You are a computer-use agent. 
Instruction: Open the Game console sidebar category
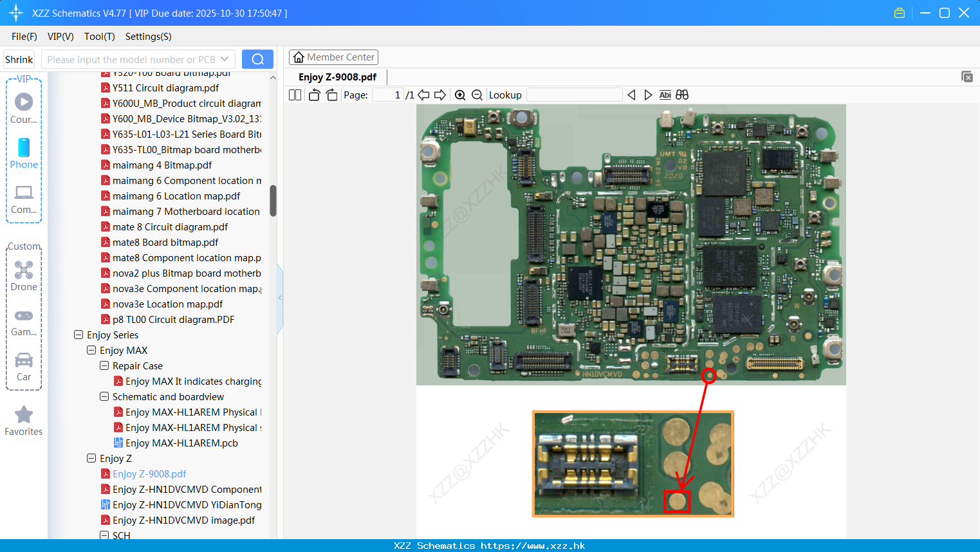(24, 322)
